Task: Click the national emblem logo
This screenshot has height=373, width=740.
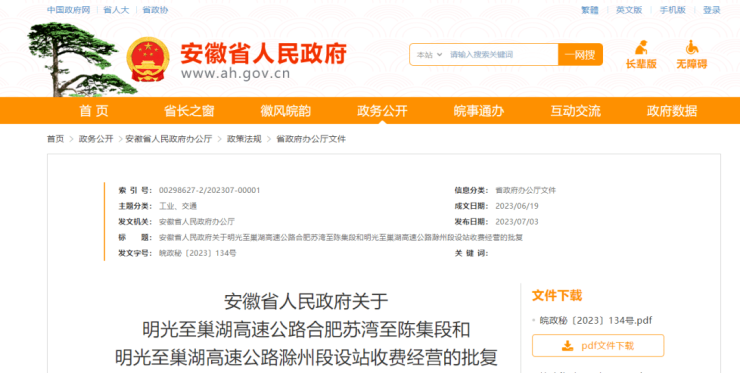Action: pyautogui.click(x=148, y=59)
